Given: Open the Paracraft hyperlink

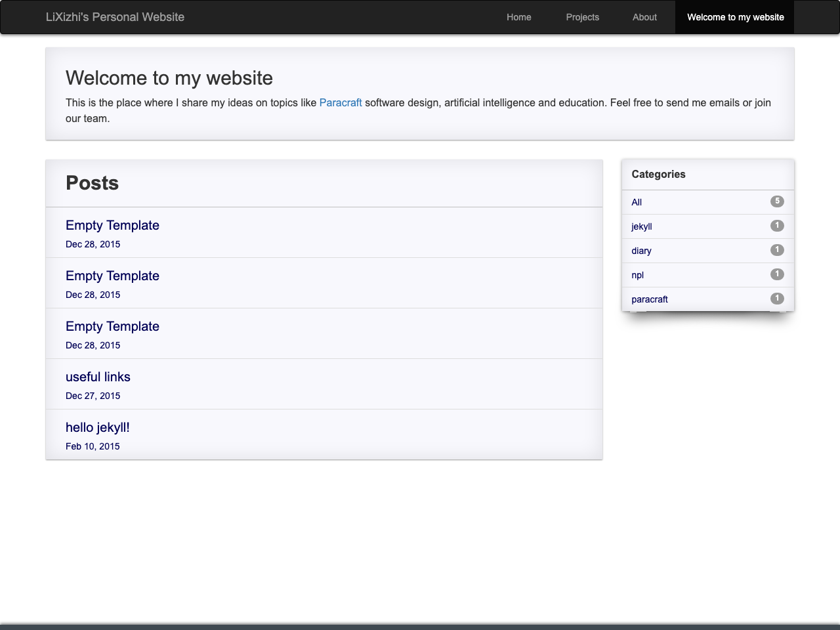Looking at the screenshot, I should click(x=341, y=102).
